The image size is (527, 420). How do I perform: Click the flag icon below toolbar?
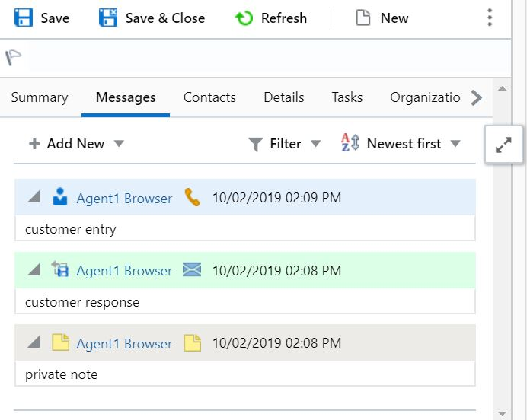click(x=12, y=57)
